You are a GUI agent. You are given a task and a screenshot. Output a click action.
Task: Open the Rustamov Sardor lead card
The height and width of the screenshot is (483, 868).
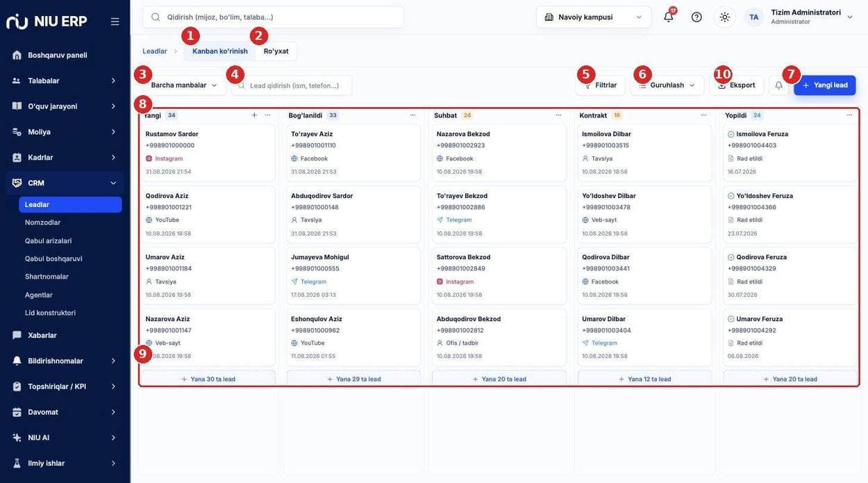point(208,153)
